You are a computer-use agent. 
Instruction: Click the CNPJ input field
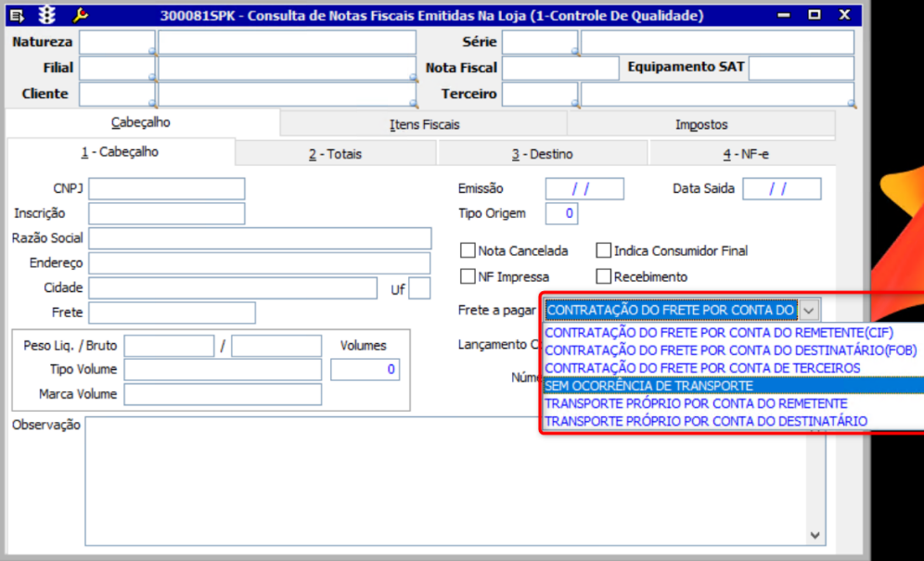tap(167, 188)
